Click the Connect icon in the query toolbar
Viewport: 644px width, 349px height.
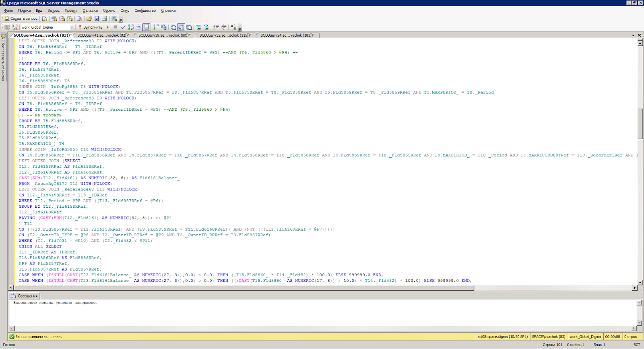(7, 27)
